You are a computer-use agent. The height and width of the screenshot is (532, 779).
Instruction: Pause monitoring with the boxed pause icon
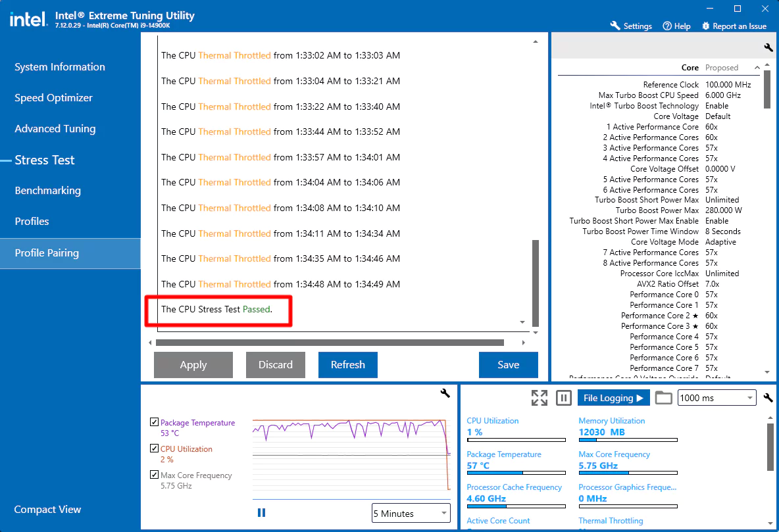(563, 397)
